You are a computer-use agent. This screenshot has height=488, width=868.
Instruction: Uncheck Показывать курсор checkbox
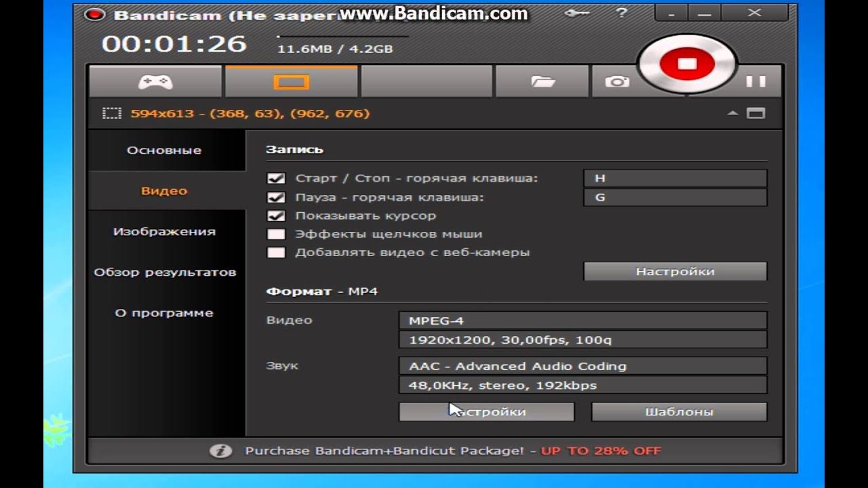276,216
